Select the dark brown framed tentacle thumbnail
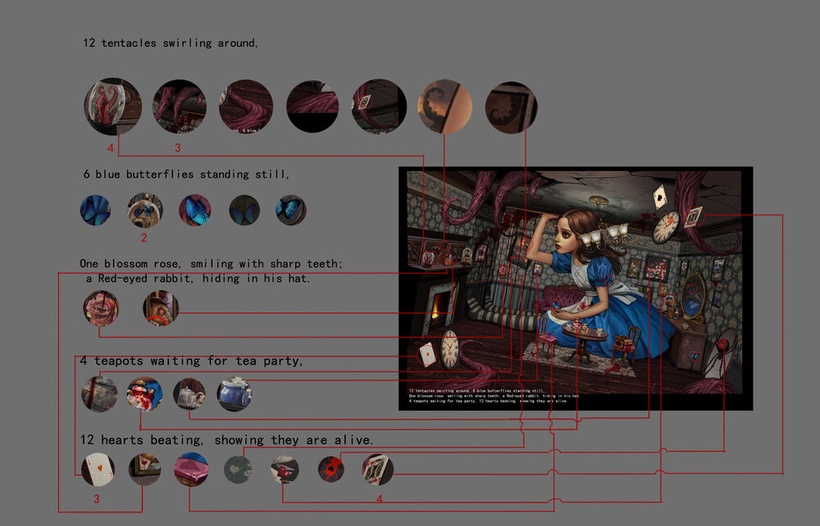This screenshot has height=526, width=820. (511, 107)
